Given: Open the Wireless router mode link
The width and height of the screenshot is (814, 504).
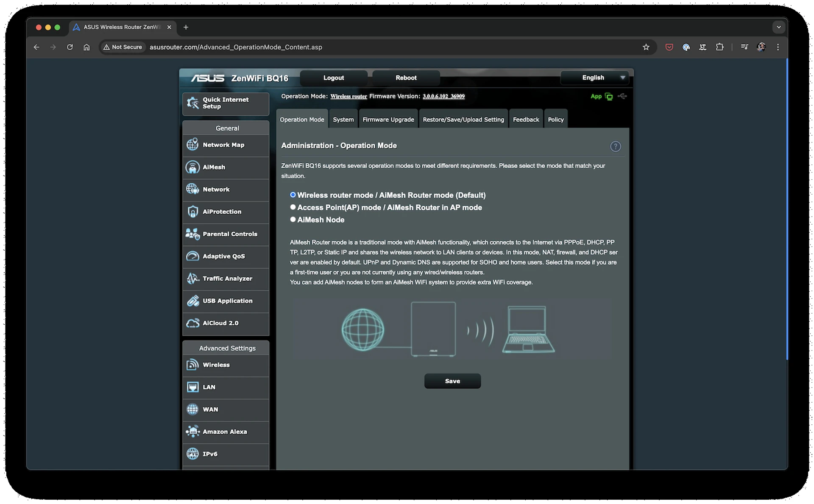Looking at the screenshot, I should tap(348, 97).
